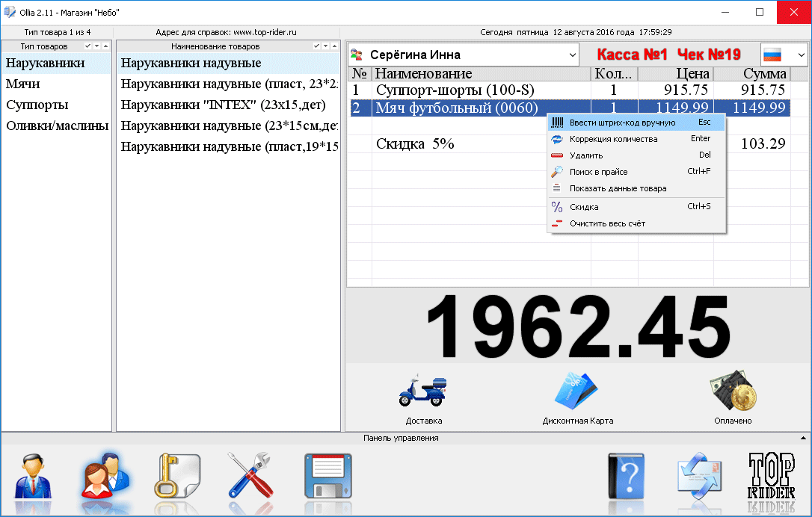Open the help book icon

coord(626,476)
